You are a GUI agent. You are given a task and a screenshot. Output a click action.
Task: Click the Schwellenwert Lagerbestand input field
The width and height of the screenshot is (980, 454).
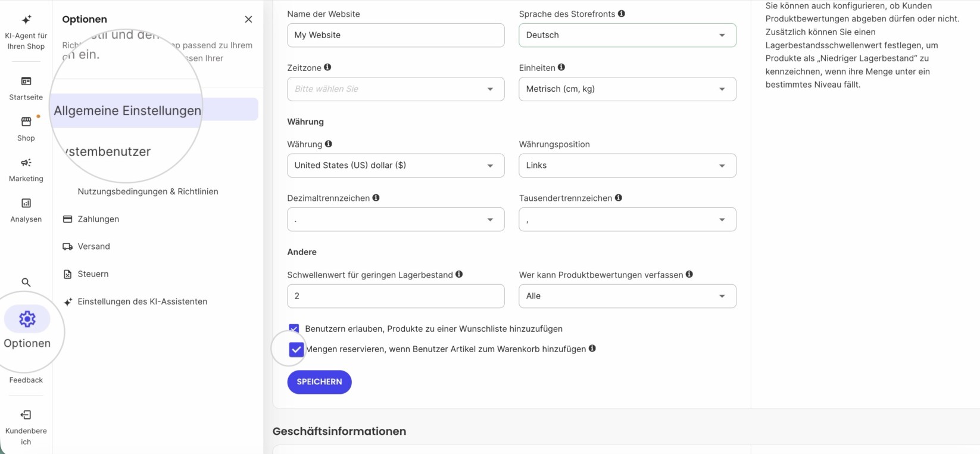click(x=396, y=296)
